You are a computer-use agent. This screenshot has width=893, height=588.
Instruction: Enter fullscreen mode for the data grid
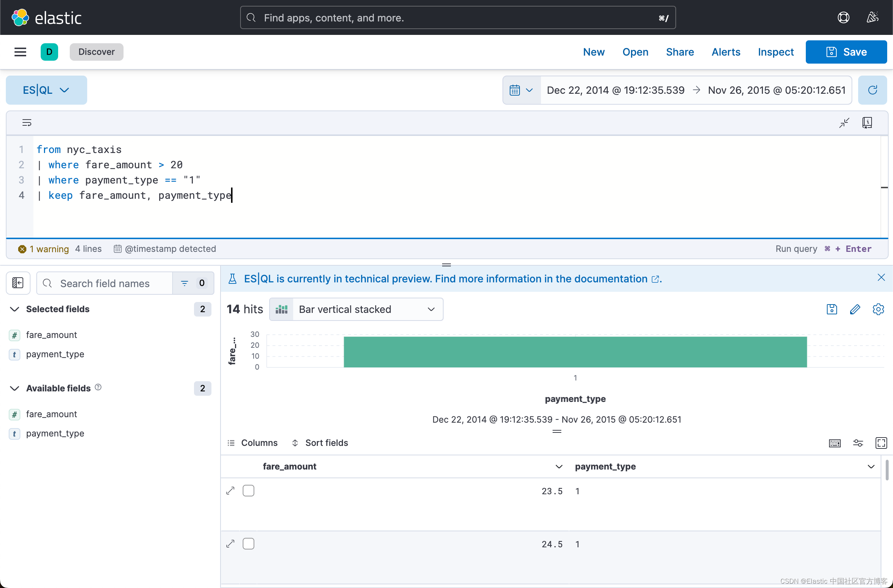881,443
